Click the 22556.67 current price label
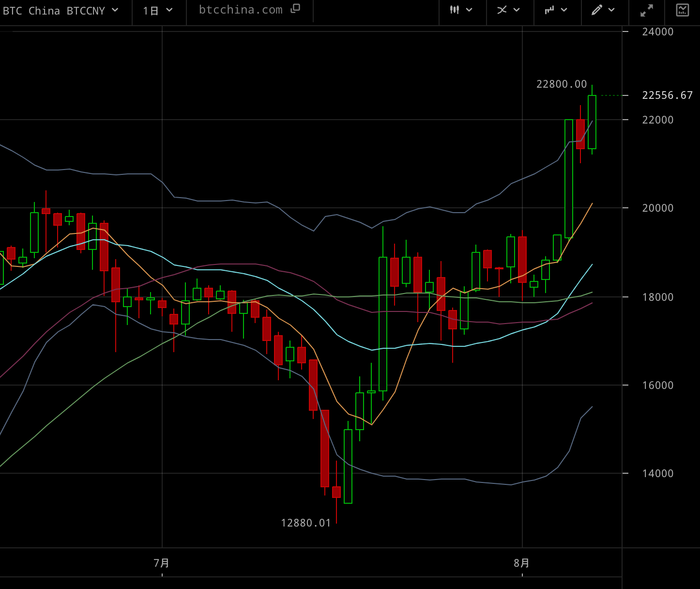This screenshot has height=589, width=700. point(668,95)
